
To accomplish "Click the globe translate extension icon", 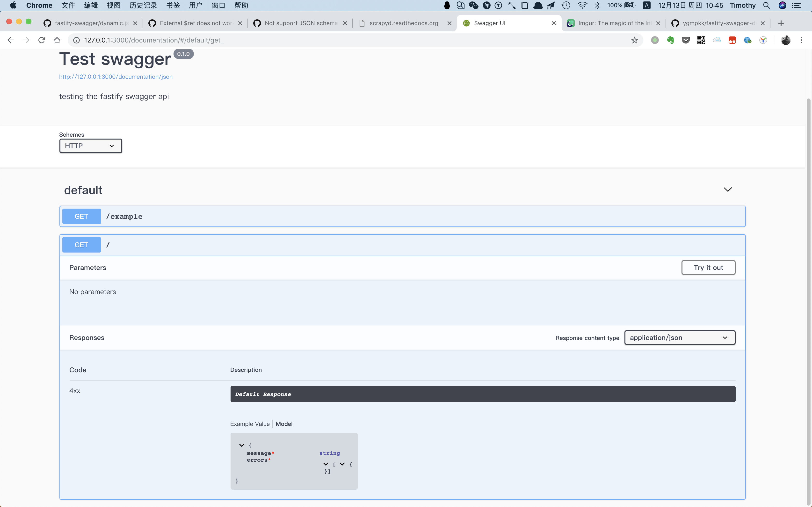I will pyautogui.click(x=747, y=40).
